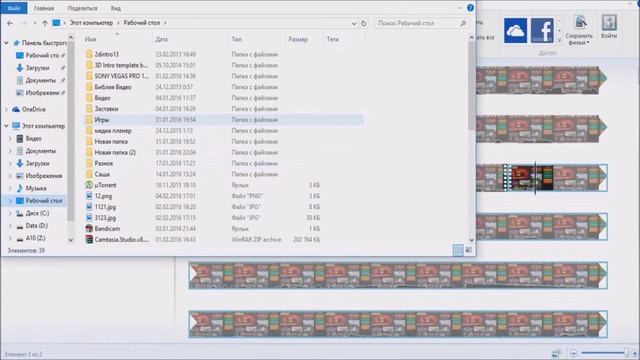The width and height of the screenshot is (640, 360).
Task: Click the file list vertical scrollbar
Action: pyautogui.click(x=472, y=86)
